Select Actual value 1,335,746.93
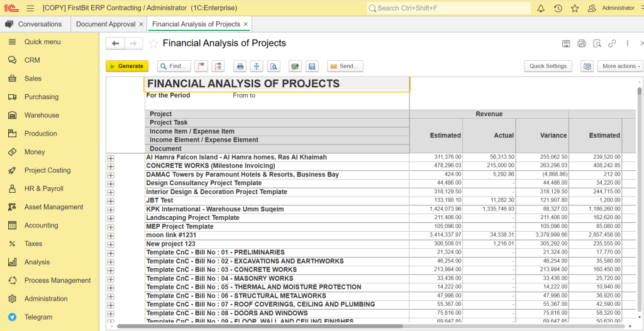This screenshot has height=331, width=644. click(489, 209)
